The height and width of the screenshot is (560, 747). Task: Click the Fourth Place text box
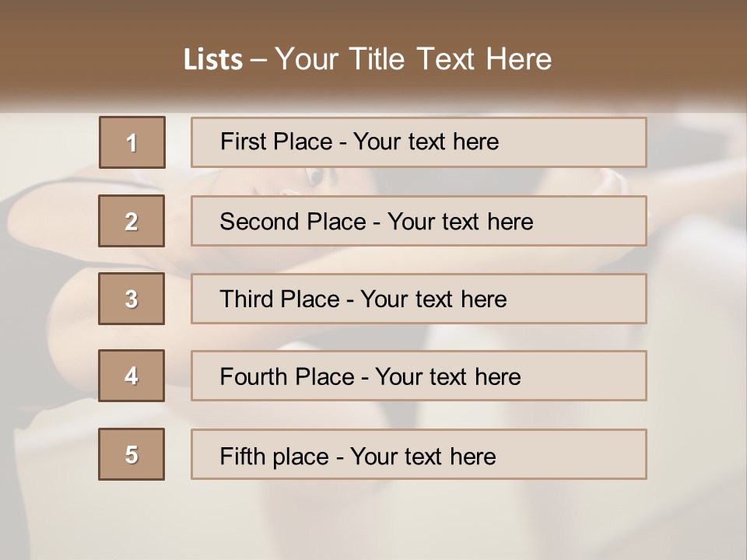[x=419, y=376]
